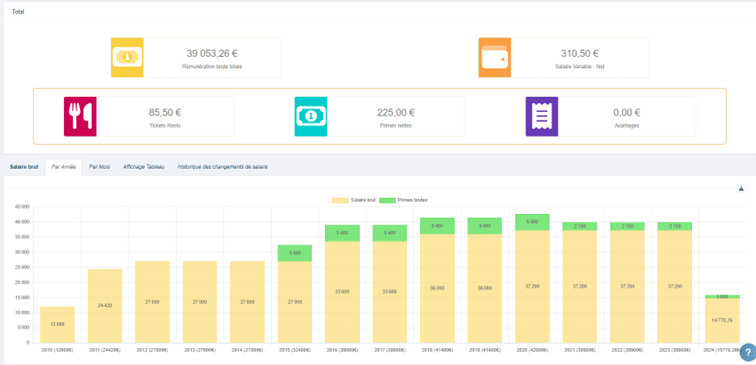Click the 225,00 € Primes nettes amount

click(x=396, y=113)
